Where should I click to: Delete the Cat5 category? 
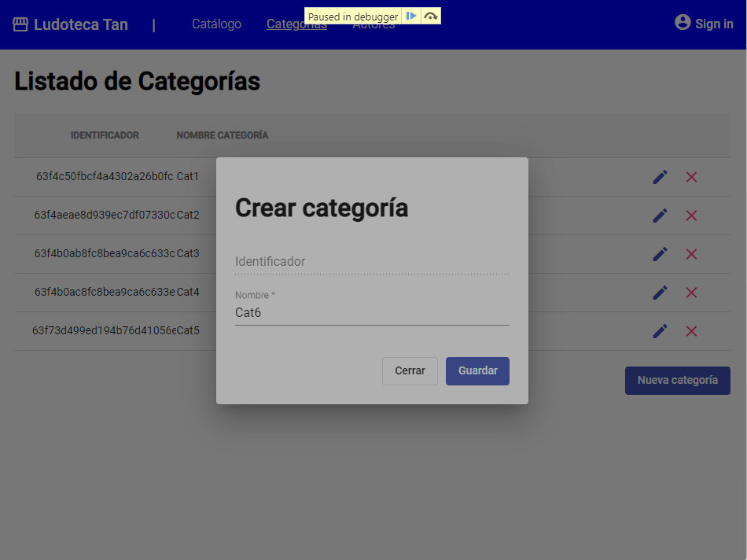pyautogui.click(x=691, y=330)
